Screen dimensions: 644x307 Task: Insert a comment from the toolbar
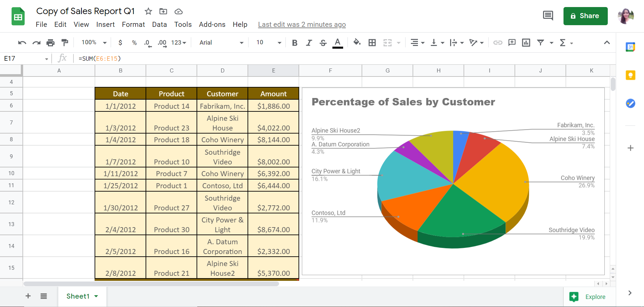click(x=512, y=43)
